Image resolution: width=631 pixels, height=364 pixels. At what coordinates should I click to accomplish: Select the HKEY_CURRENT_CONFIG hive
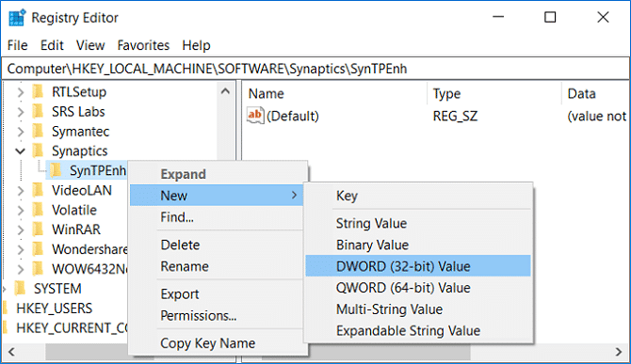point(72,328)
